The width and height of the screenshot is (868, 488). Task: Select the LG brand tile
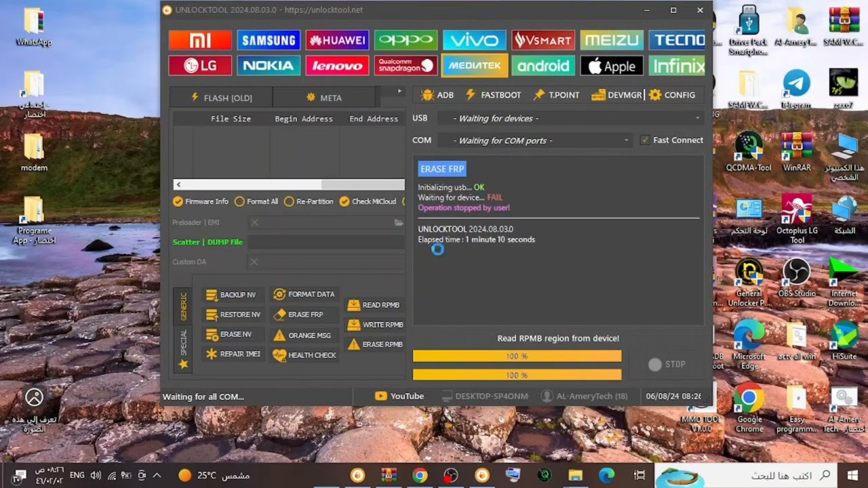tap(200, 66)
